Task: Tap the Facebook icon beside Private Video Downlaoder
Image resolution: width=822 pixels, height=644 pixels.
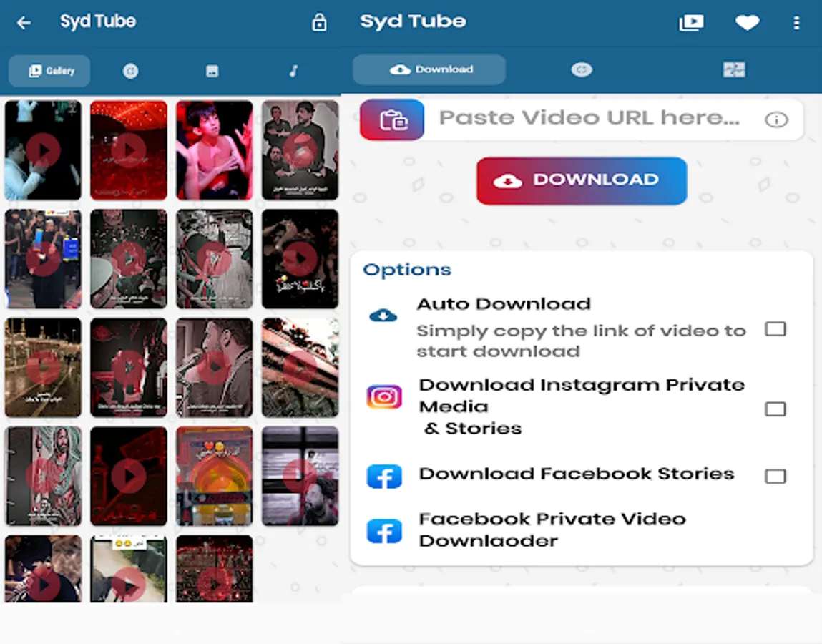Action: pyautogui.click(x=384, y=531)
